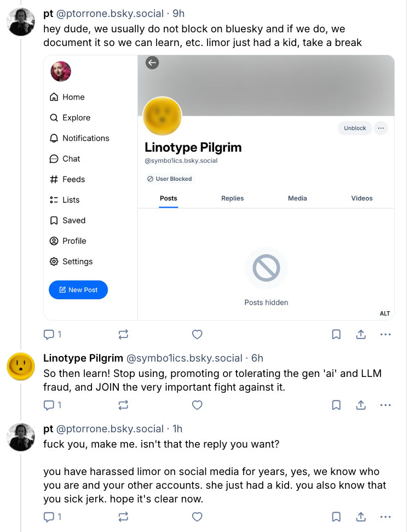
Task: Open more options on Linotype Pilgrim's reply
Action: point(385,405)
